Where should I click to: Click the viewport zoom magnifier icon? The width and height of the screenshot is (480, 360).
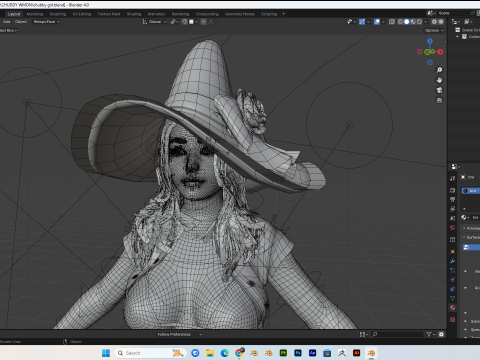coord(439,70)
